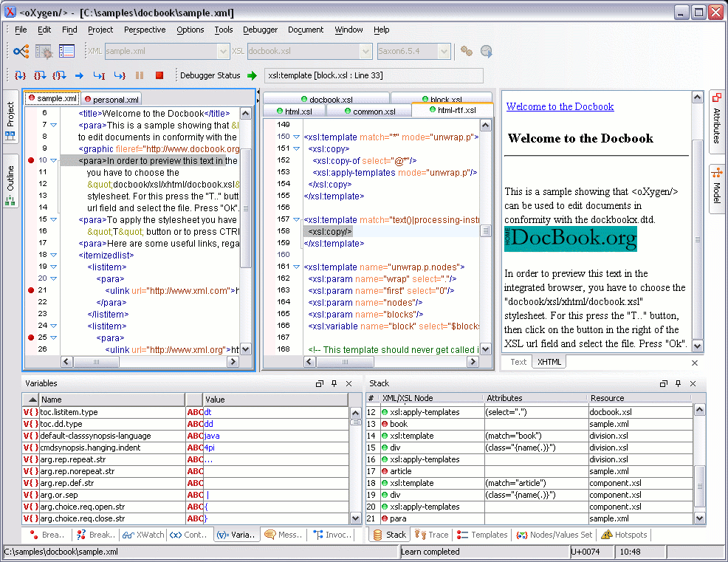Pause the debugger session
Viewport: 728px width, 562px height.
point(140,75)
